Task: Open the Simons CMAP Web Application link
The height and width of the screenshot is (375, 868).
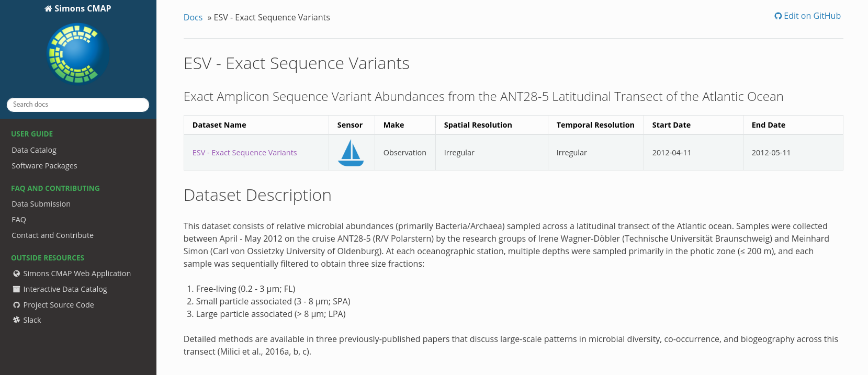Action: click(77, 274)
